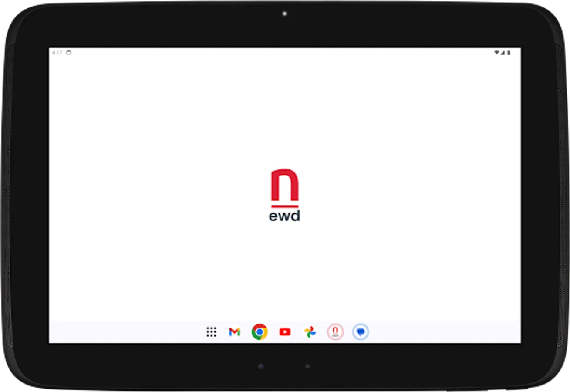Launch the newd app icon in dock
Viewport: 570px width, 392px height.
pyautogui.click(x=335, y=332)
